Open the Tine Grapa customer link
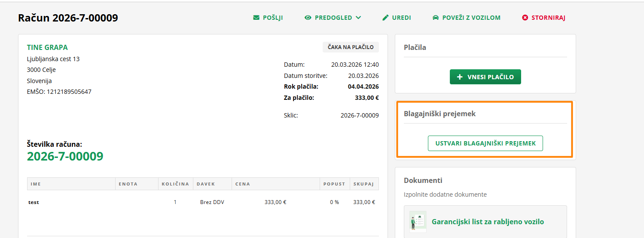Viewport: 644px width, 238px height. pyautogui.click(x=47, y=47)
